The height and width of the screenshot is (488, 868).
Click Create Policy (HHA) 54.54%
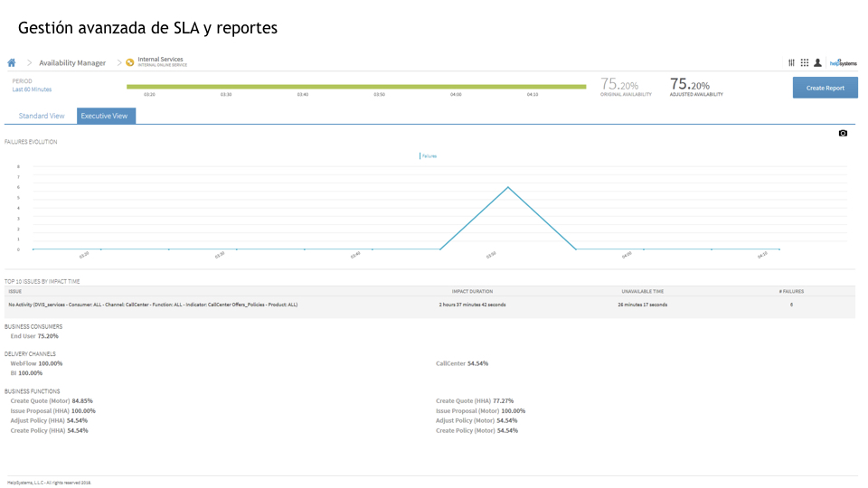pyautogui.click(x=49, y=430)
